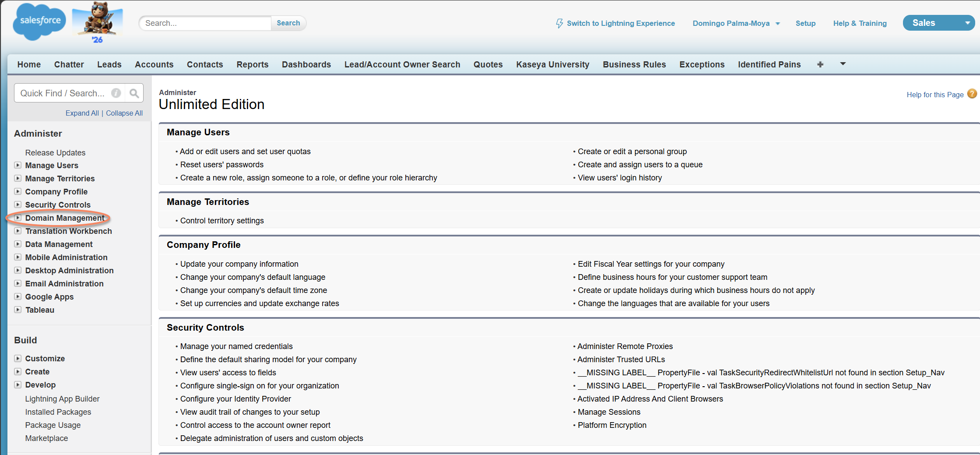Open the Chatter tab
The width and height of the screenshot is (980, 455).
click(x=69, y=64)
